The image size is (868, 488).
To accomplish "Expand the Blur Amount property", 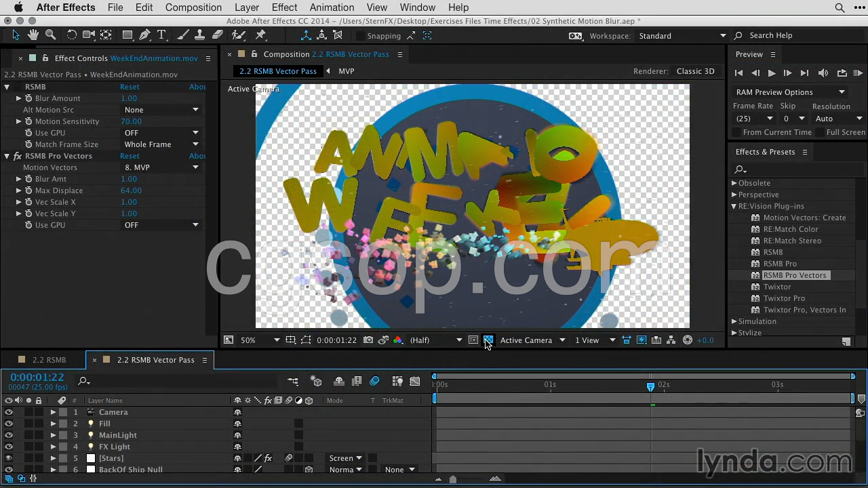I will click(x=19, y=98).
